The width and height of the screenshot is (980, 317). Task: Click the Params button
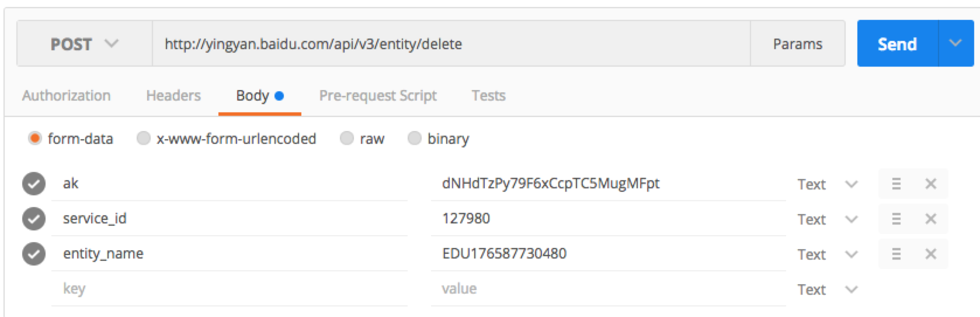pyautogui.click(x=797, y=44)
